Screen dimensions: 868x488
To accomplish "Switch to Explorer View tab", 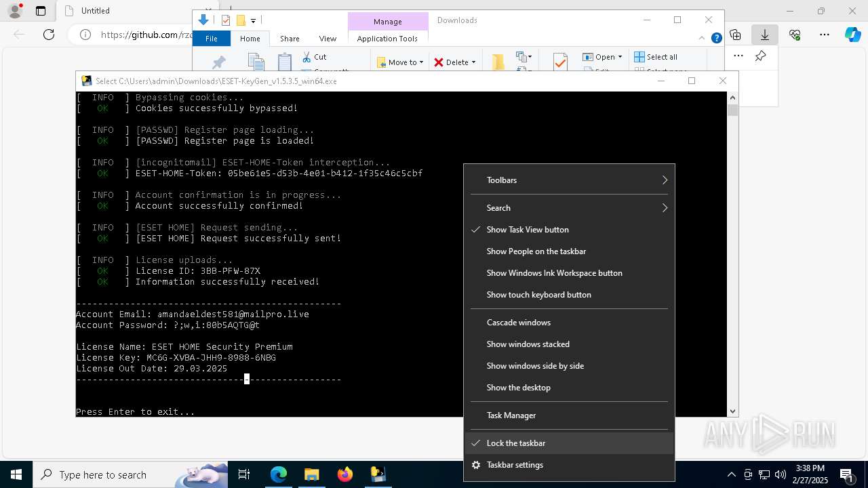I will pyautogui.click(x=328, y=39).
